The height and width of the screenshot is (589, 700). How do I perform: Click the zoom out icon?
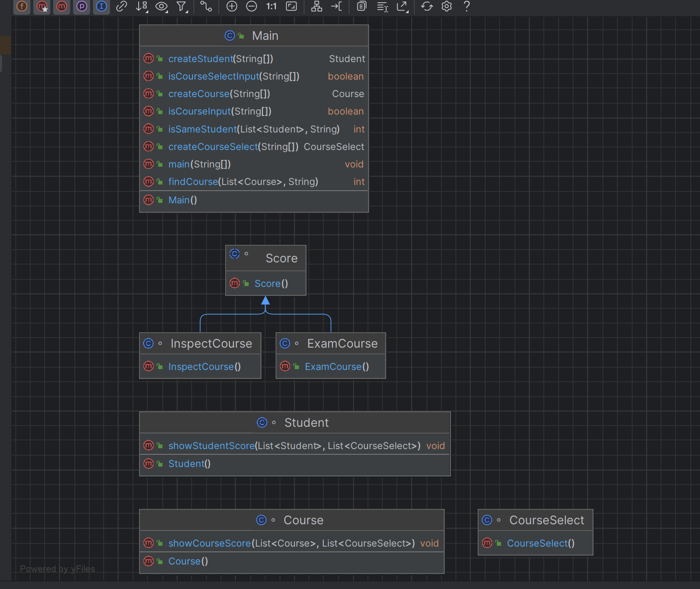pyautogui.click(x=252, y=7)
